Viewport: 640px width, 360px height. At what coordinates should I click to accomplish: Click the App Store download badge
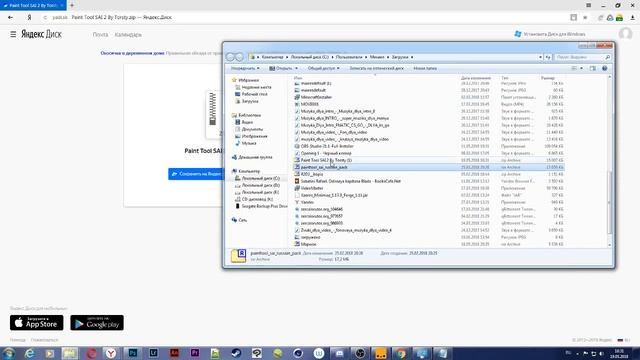point(37,322)
